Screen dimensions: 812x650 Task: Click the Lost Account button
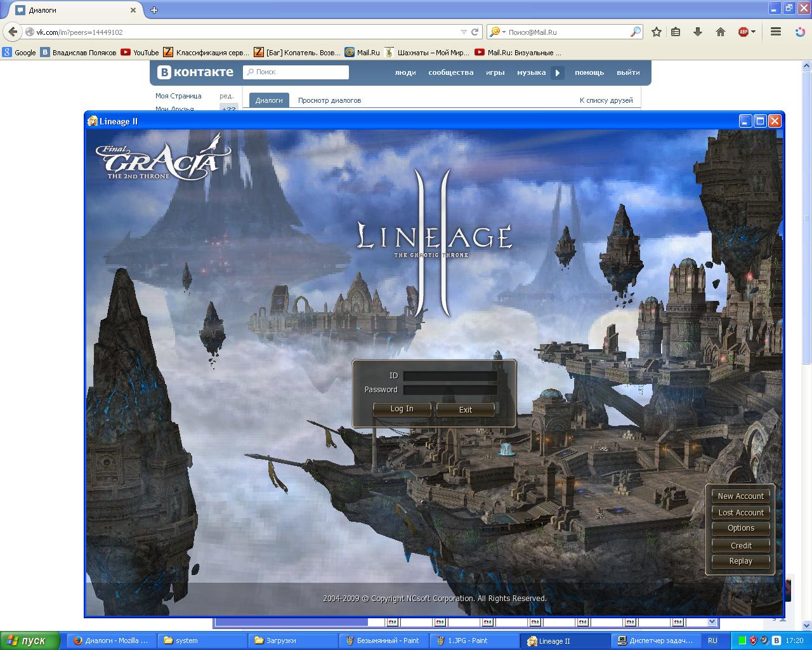tap(740, 513)
